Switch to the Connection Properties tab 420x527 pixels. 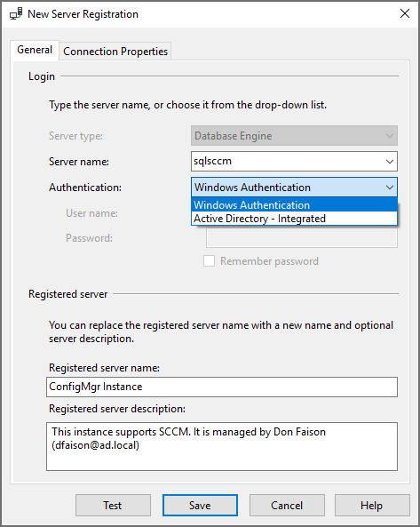coord(115,52)
